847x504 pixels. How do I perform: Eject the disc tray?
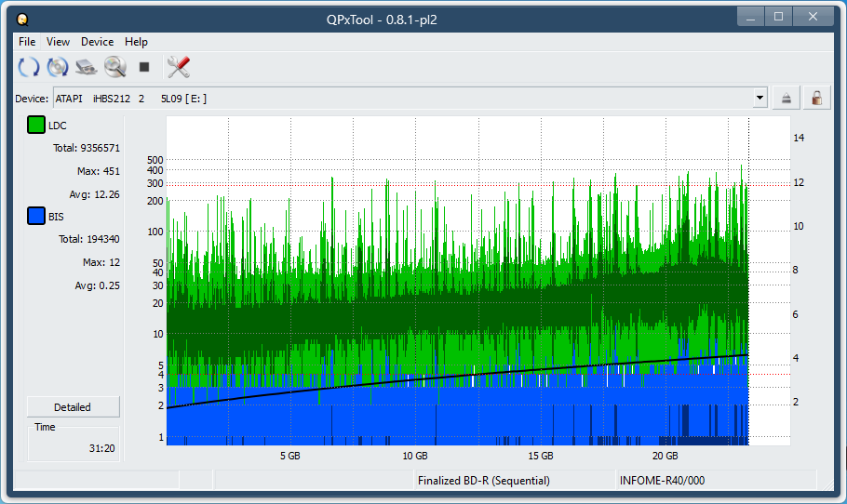786,98
